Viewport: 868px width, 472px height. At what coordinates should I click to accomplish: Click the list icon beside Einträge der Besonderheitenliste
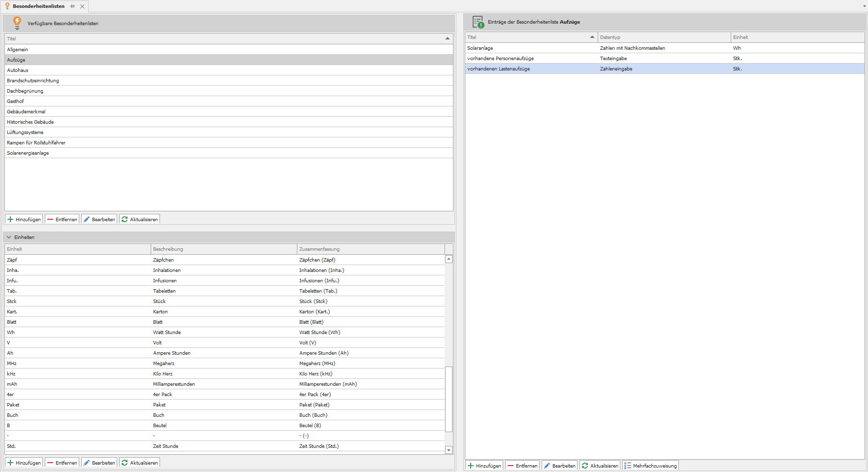(478, 22)
